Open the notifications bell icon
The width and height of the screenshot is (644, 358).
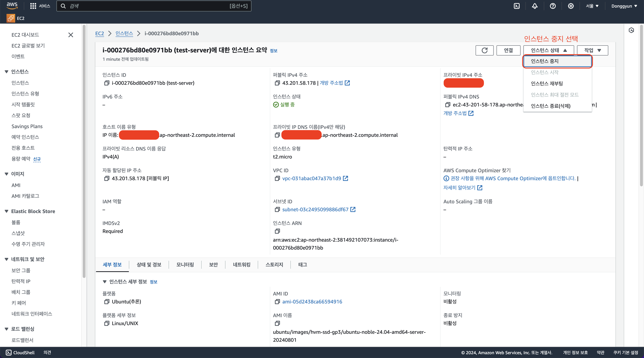coord(534,6)
